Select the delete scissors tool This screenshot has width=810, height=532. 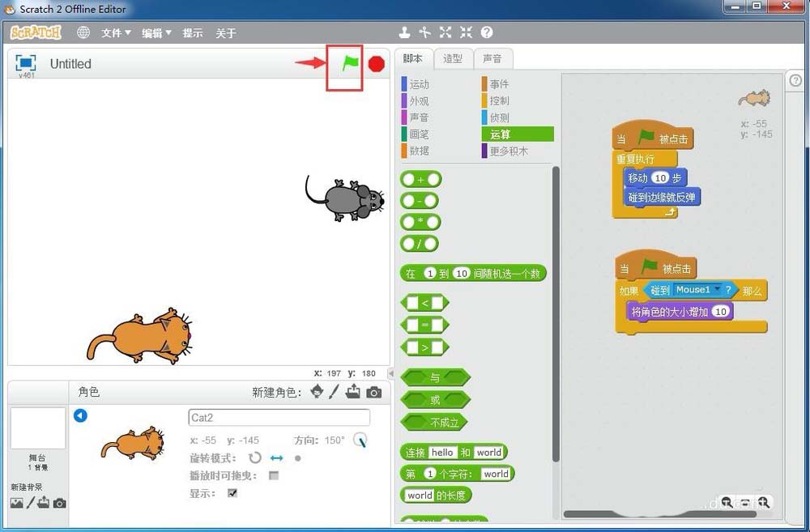pos(425,32)
